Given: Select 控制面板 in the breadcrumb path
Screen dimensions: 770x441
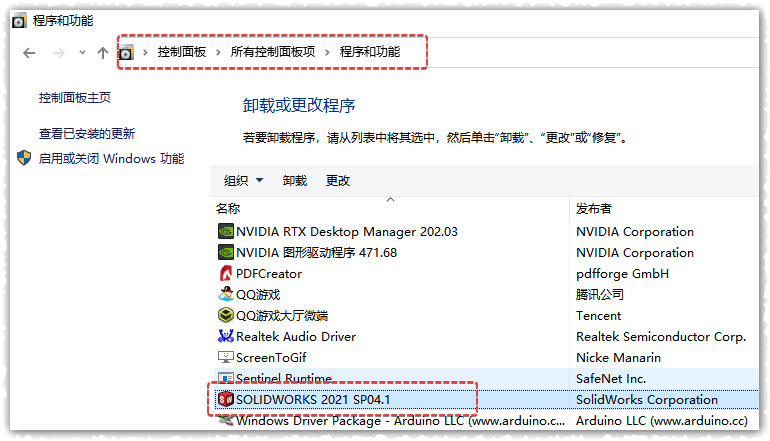Looking at the screenshot, I should pos(182,52).
